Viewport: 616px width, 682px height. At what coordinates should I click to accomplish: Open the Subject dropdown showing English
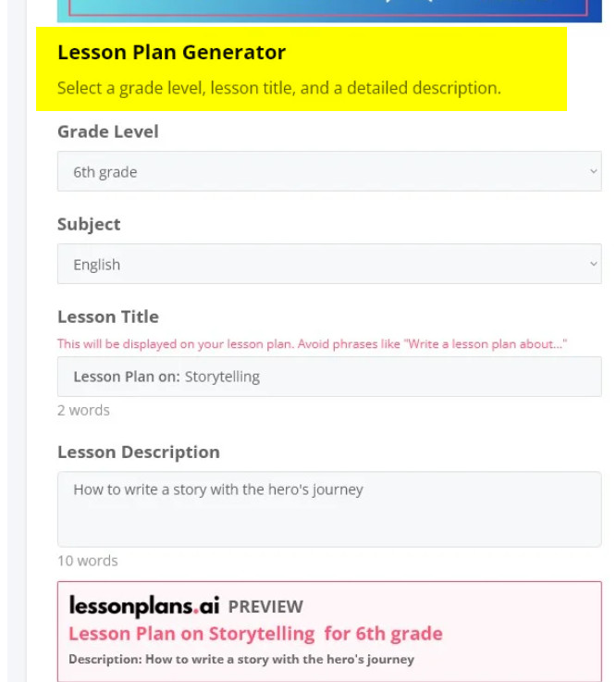[329, 264]
